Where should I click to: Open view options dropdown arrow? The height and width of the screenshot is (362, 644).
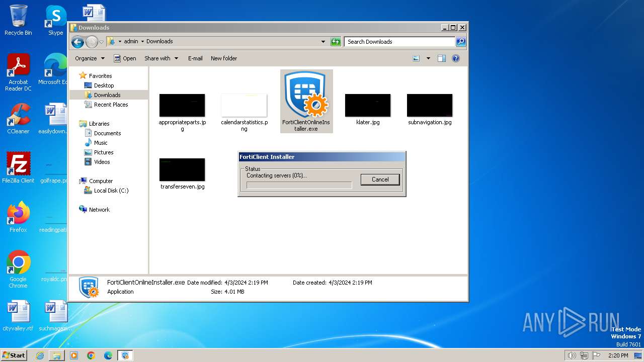click(428, 58)
